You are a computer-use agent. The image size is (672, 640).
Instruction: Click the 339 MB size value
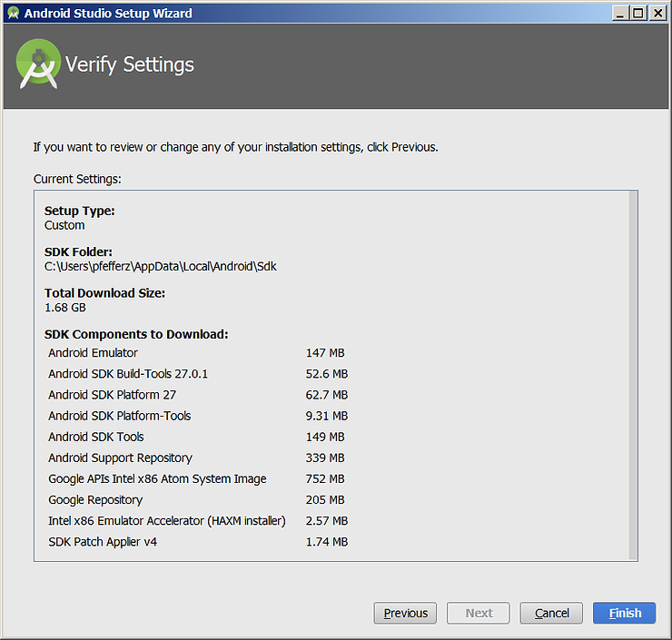(325, 458)
